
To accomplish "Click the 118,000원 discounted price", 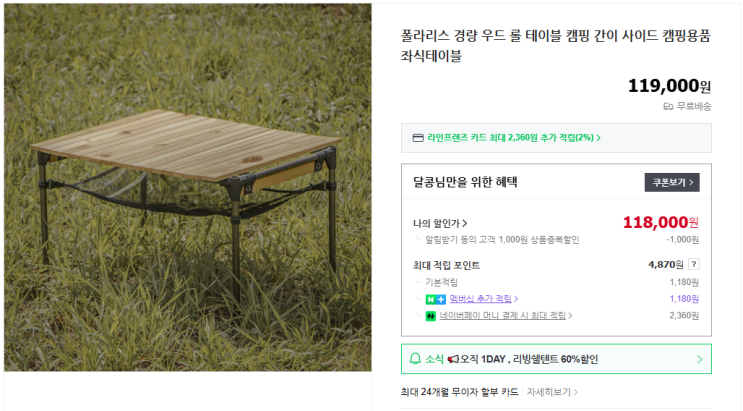I will pyautogui.click(x=660, y=222).
